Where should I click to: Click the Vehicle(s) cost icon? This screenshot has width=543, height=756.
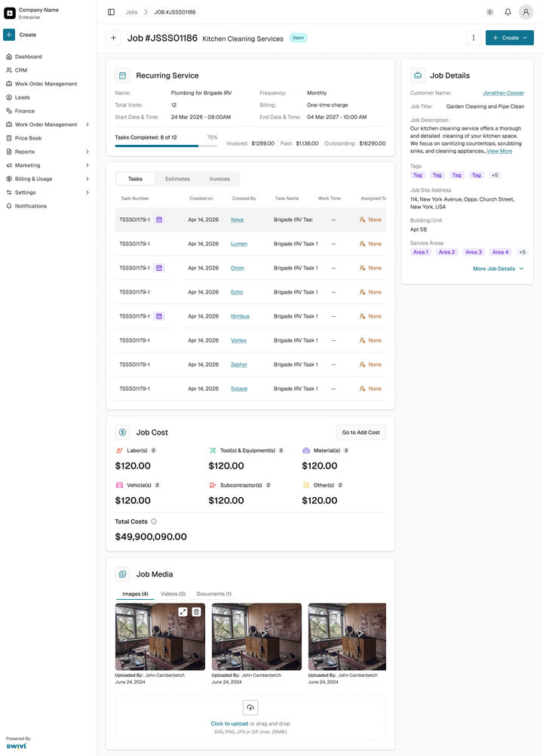[x=119, y=485]
